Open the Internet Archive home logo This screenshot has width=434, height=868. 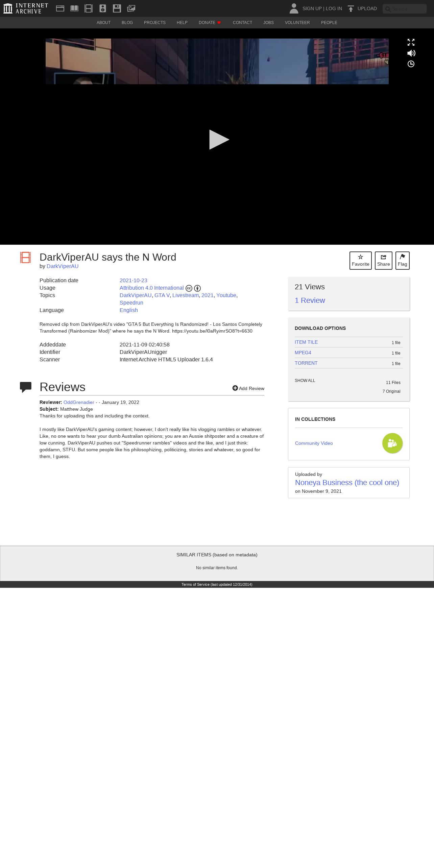click(26, 8)
